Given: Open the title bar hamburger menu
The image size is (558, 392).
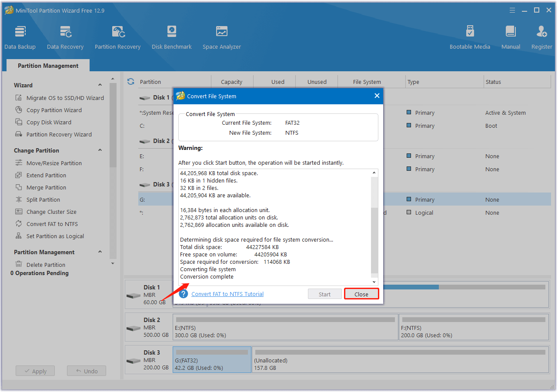Looking at the screenshot, I should click(512, 10).
